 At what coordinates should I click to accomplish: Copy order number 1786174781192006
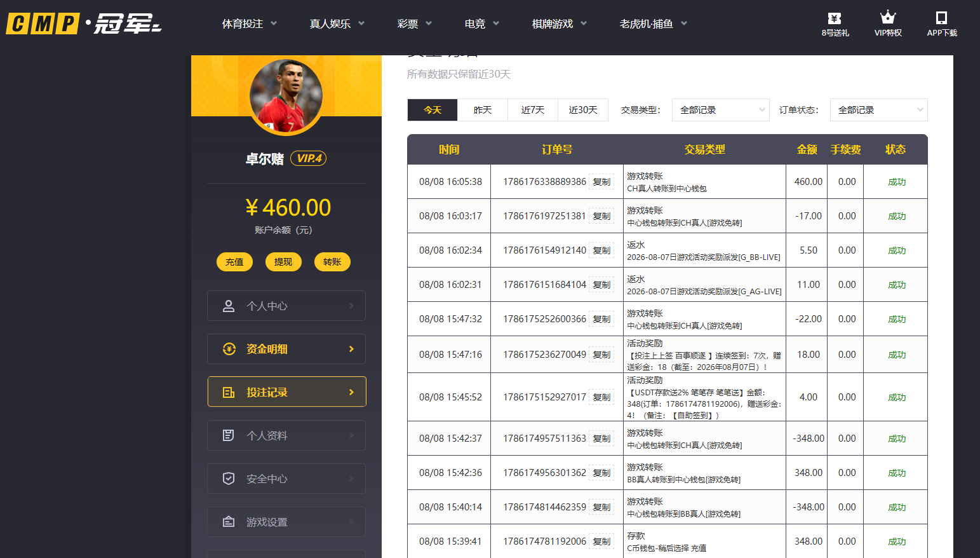pos(601,541)
